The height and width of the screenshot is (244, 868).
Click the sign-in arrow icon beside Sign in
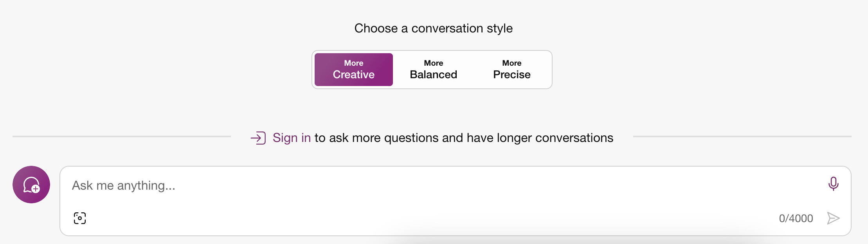[x=258, y=138]
